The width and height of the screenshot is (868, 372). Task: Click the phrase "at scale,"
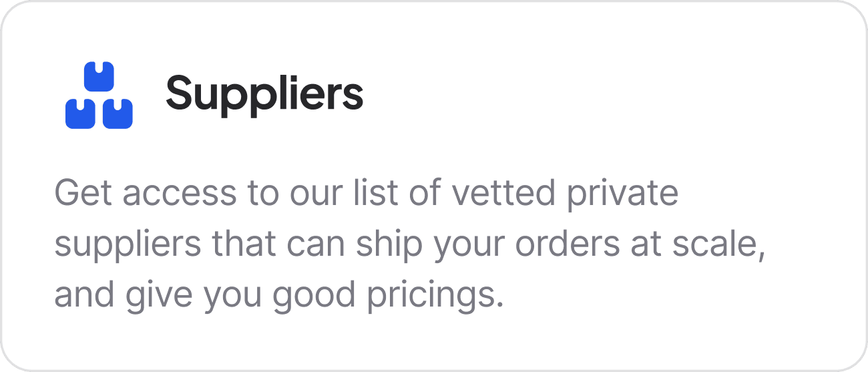[676, 245]
